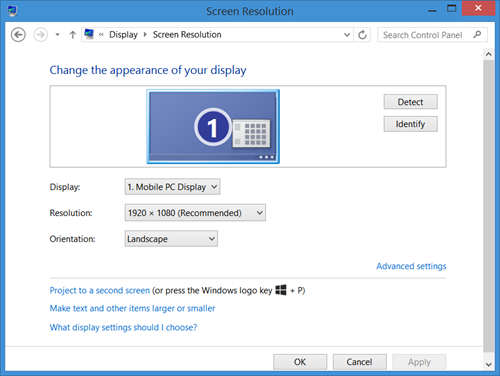
Task: Open the Advanced settings link
Action: pos(411,266)
